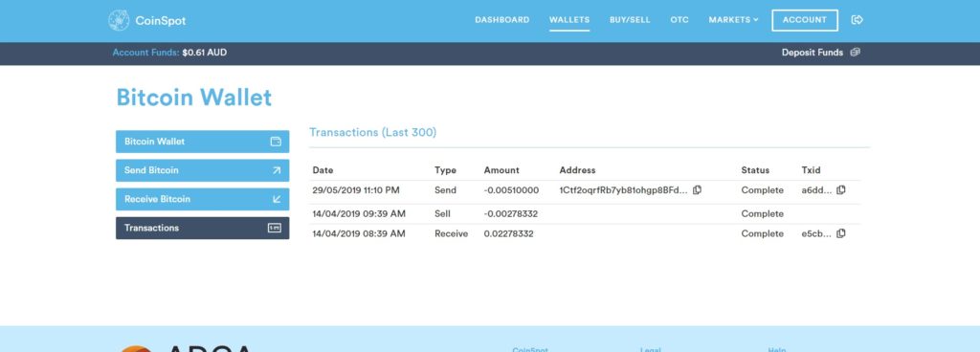Click the txid text a6dd...

[x=816, y=189]
